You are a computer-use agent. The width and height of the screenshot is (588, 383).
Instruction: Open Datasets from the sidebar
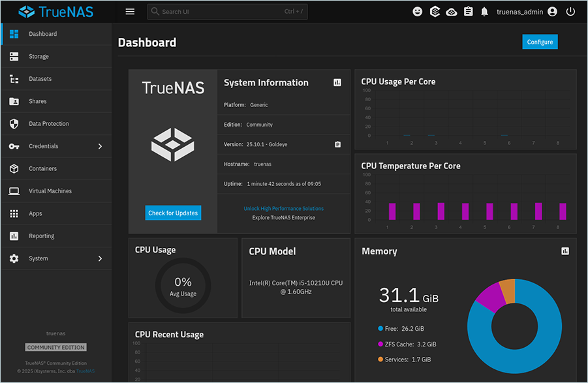[x=40, y=79]
